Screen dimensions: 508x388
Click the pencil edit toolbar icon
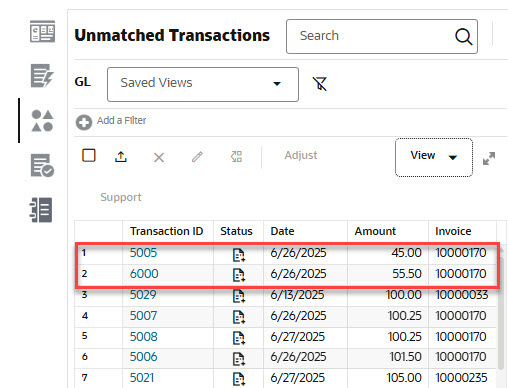pos(197,157)
